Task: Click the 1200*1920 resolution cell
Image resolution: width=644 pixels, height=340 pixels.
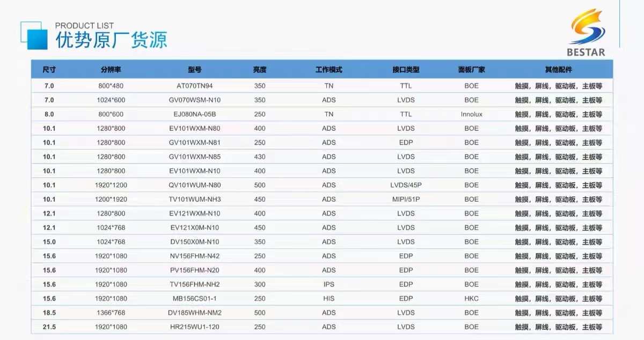Action: coord(111,199)
